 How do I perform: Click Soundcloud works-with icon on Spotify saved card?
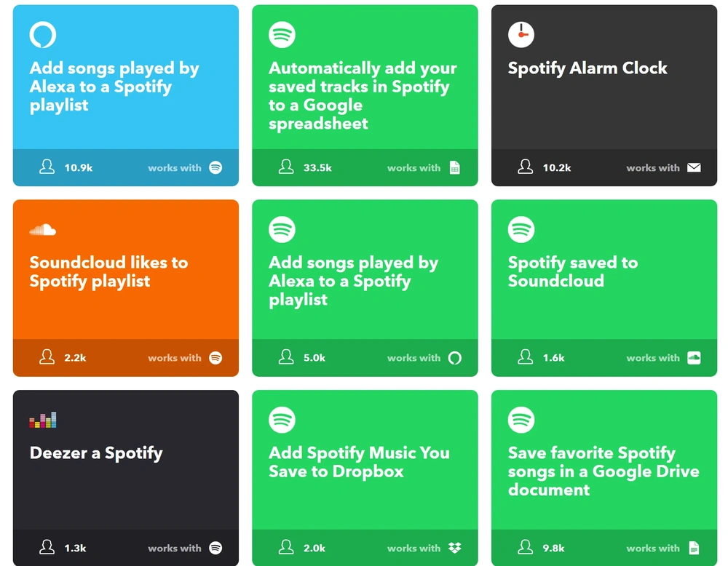pos(694,358)
